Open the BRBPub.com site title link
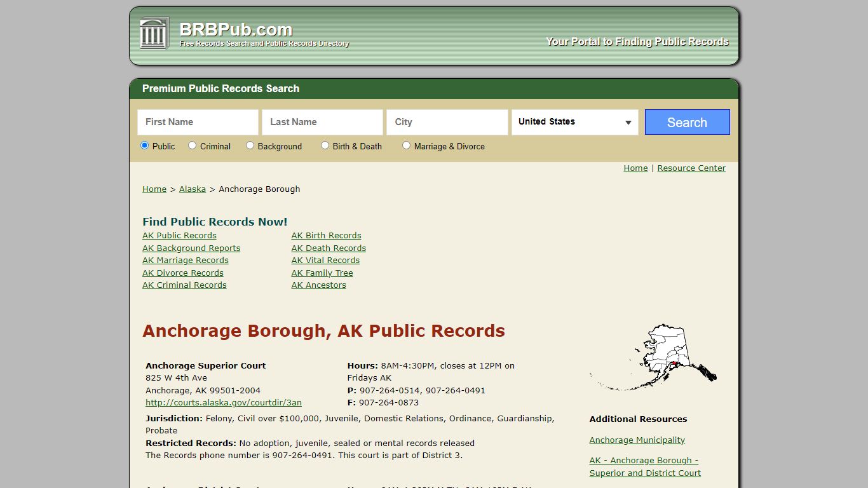Image resolution: width=868 pixels, height=488 pixels. pos(236,29)
